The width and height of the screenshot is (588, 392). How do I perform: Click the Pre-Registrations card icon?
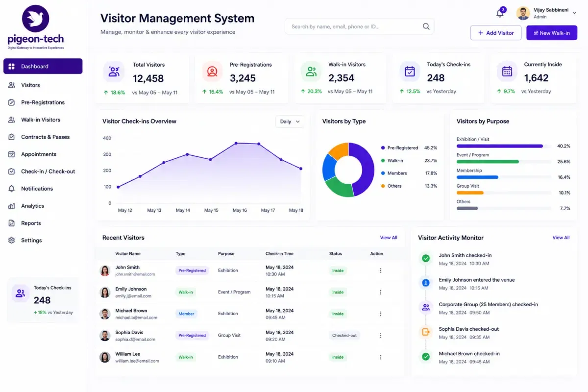point(212,72)
